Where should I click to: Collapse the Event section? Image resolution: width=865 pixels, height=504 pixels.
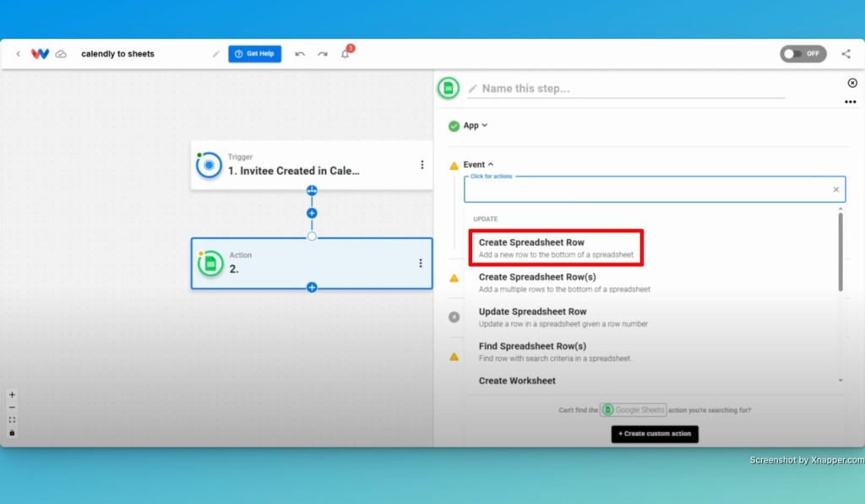[x=478, y=165]
